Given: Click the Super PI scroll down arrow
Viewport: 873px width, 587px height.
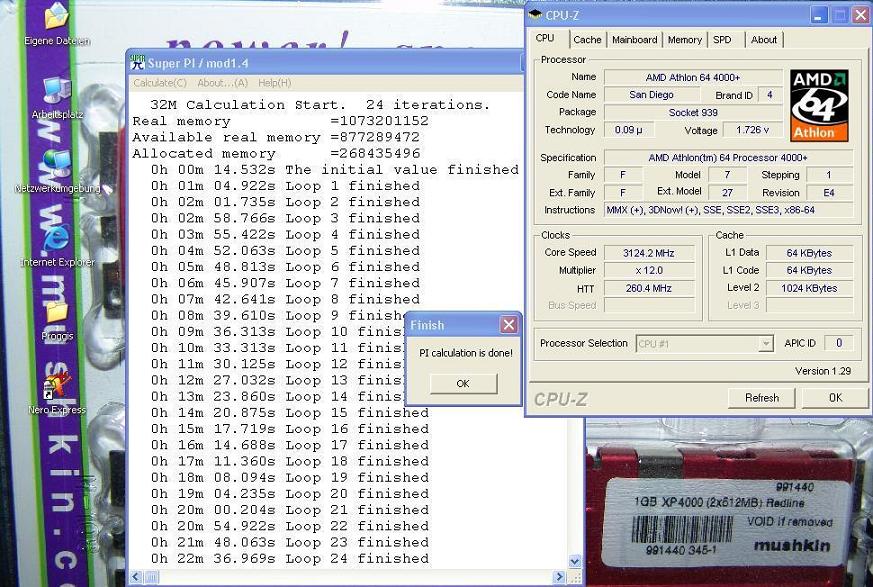Looking at the screenshot, I should tap(575, 561).
